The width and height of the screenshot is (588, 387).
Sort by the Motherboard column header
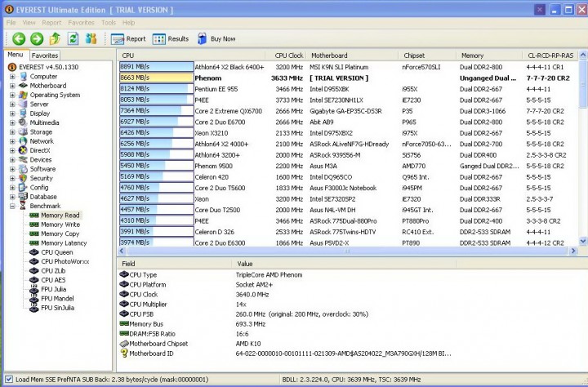pyautogui.click(x=353, y=56)
